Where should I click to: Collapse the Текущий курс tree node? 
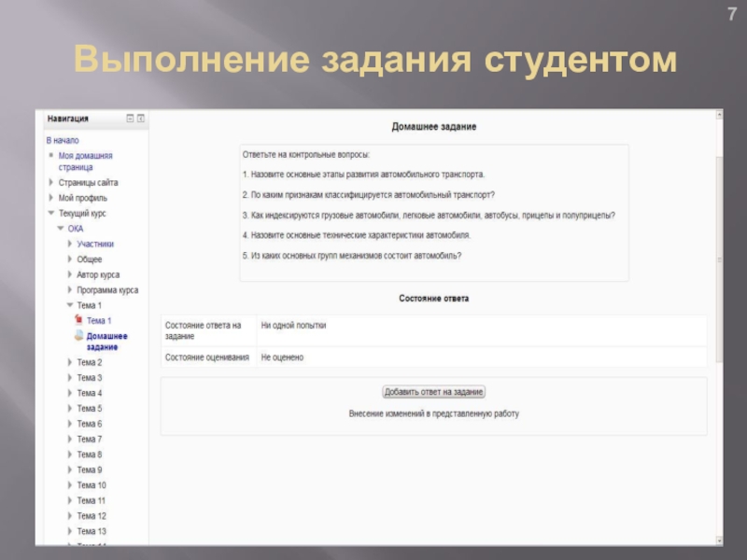(x=51, y=214)
